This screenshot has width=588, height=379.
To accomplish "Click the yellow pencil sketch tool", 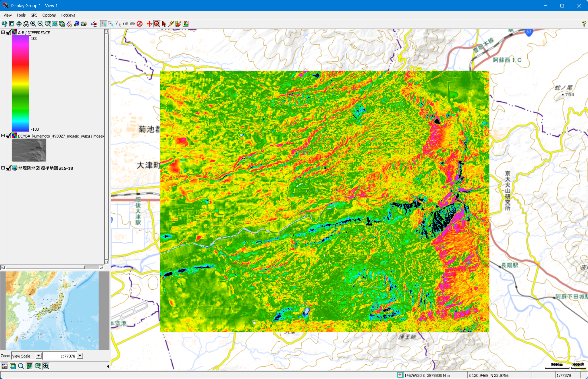I will (x=171, y=24).
